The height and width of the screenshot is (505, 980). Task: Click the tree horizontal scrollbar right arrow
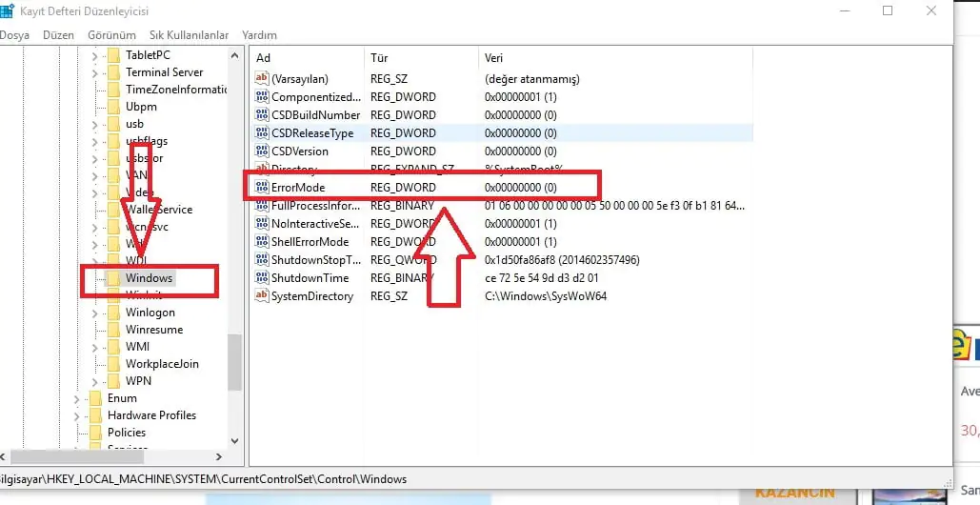coord(220,457)
